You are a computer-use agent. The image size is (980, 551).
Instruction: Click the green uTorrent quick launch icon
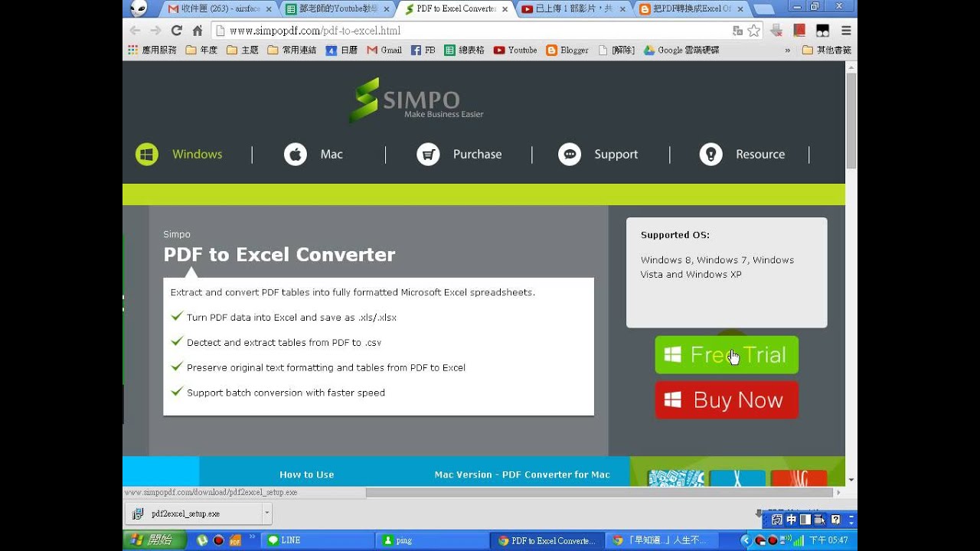(x=202, y=540)
